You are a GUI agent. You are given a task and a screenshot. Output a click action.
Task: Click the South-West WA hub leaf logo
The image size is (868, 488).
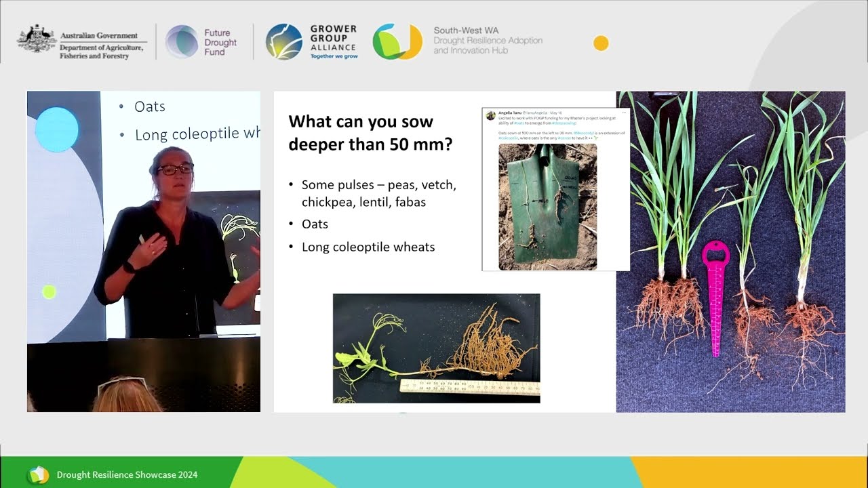[397, 42]
